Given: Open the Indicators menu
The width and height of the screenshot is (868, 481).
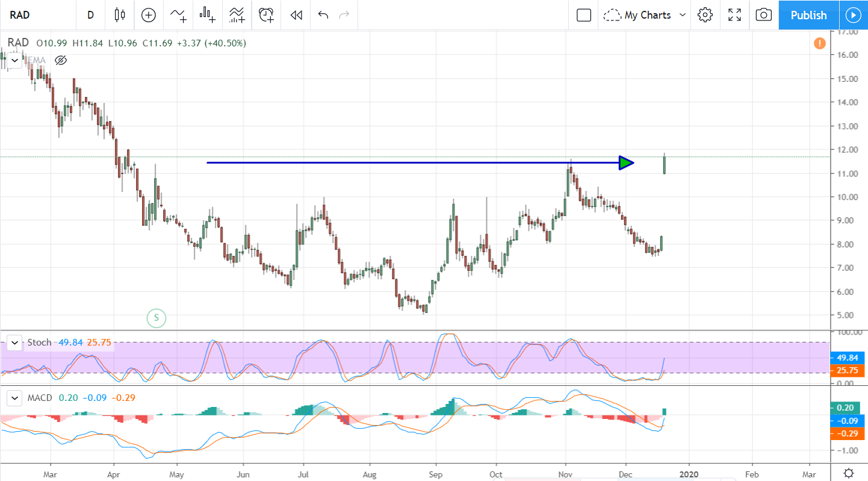Looking at the screenshot, I should coord(178,15).
